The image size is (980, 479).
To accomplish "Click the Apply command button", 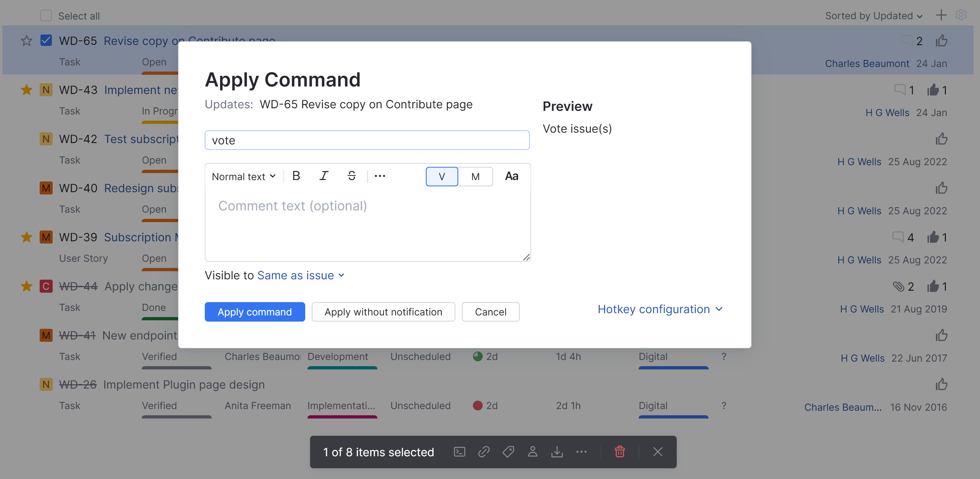I will 255,312.
